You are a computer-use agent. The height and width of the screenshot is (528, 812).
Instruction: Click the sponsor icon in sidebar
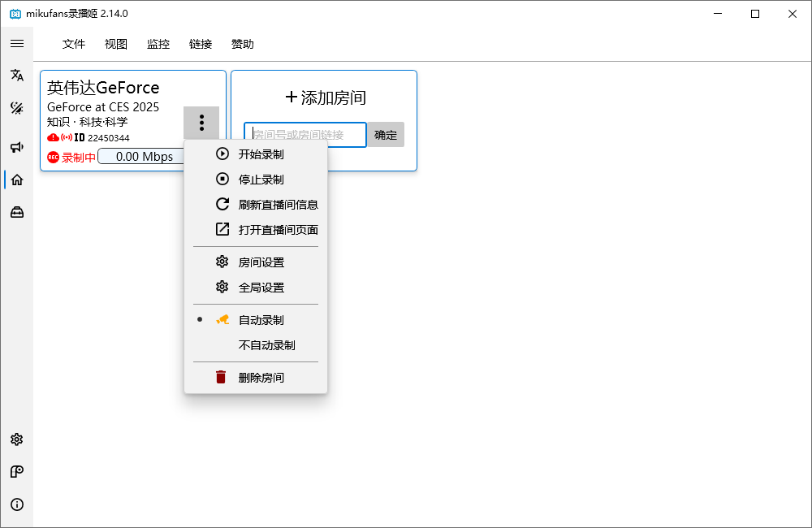[17, 471]
